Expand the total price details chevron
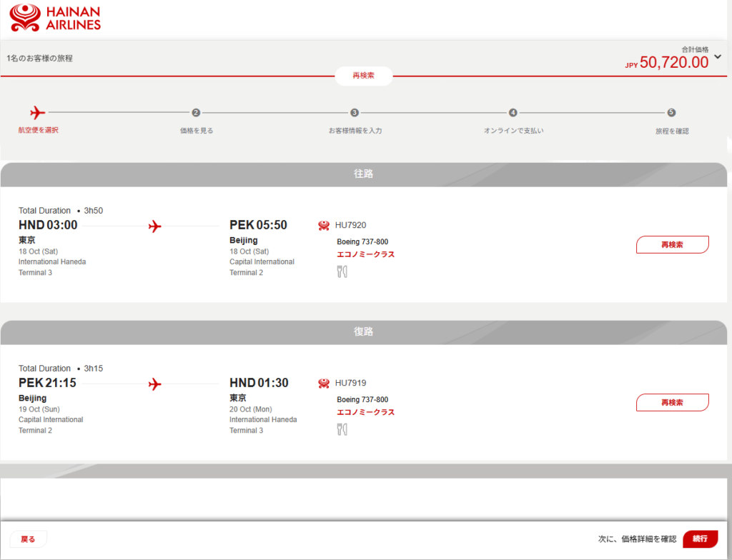 click(x=718, y=57)
